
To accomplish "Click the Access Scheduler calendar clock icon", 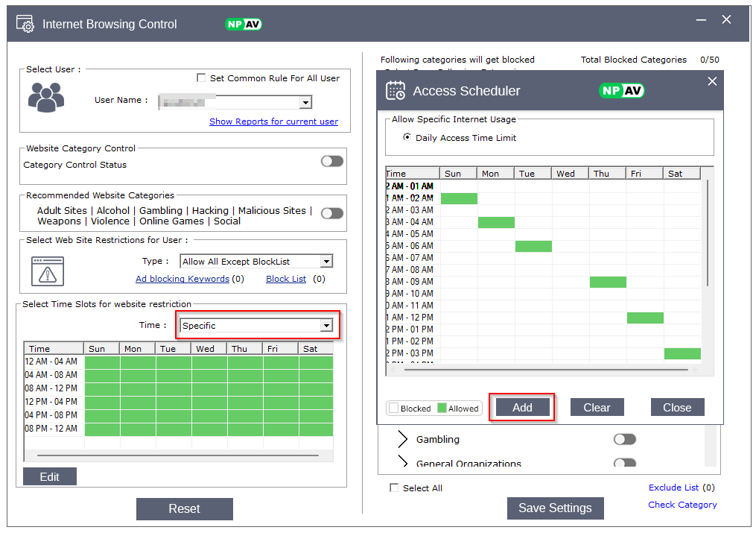I will pos(396,91).
